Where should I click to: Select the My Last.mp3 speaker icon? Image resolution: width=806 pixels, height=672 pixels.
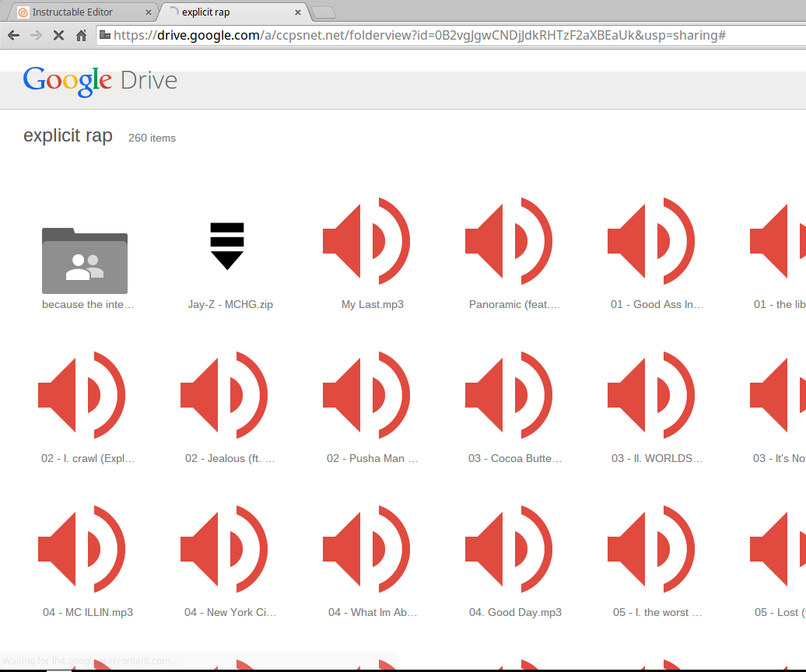coord(366,241)
